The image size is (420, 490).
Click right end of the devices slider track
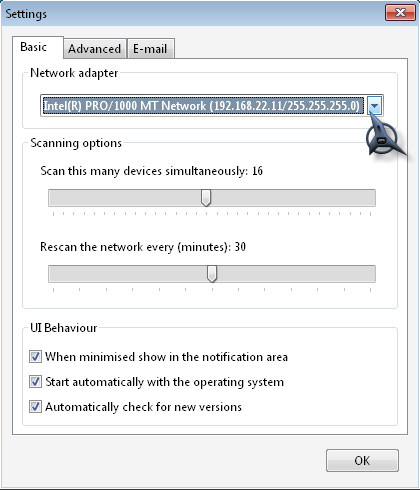pyautogui.click(x=370, y=198)
